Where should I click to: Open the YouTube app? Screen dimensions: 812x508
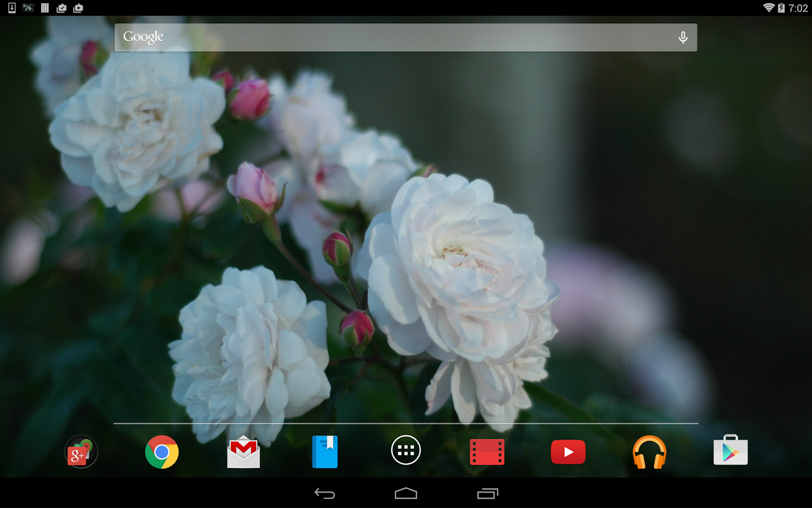point(568,452)
